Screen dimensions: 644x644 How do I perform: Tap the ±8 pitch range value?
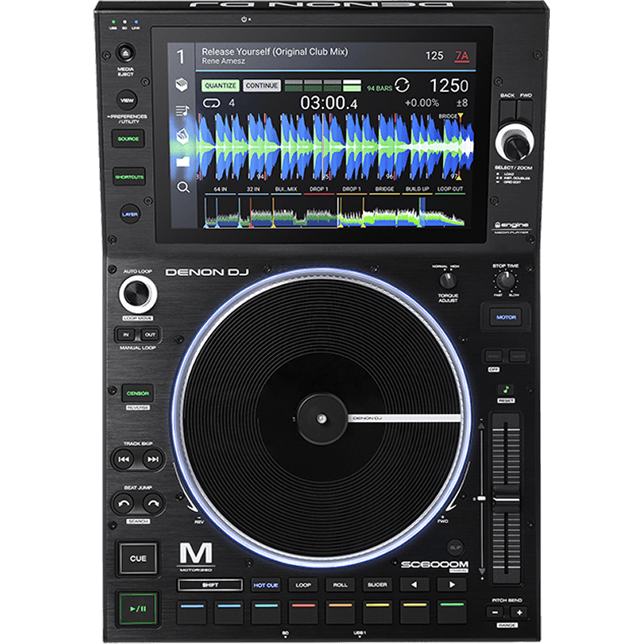click(461, 103)
